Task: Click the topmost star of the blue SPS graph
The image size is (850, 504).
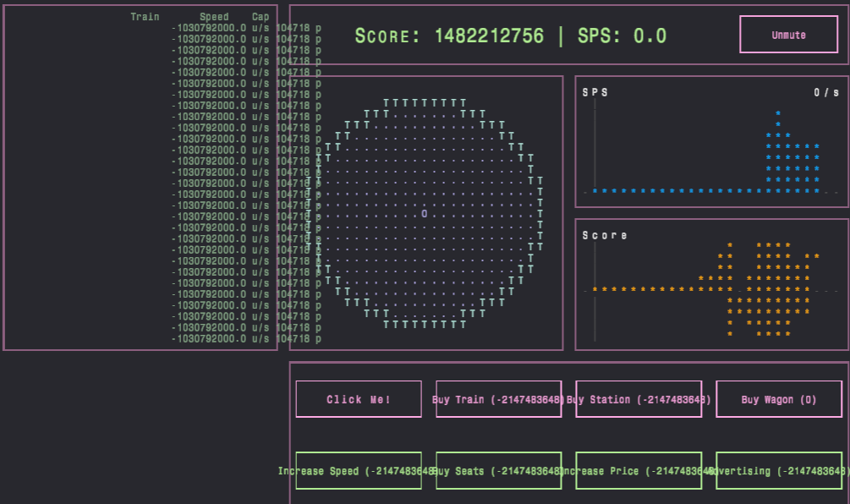Action: 778,112
